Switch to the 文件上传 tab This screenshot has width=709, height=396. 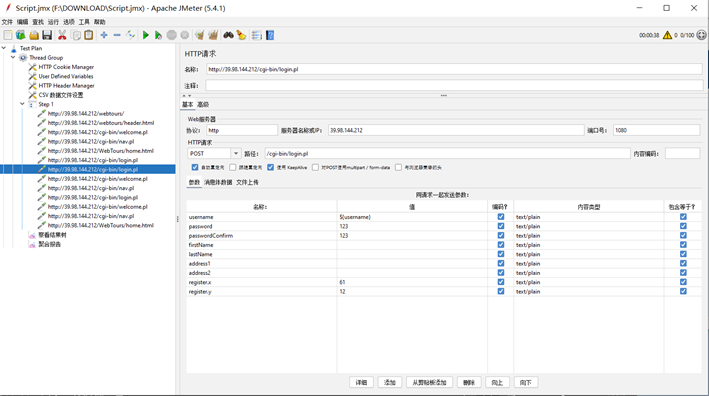pyautogui.click(x=247, y=182)
